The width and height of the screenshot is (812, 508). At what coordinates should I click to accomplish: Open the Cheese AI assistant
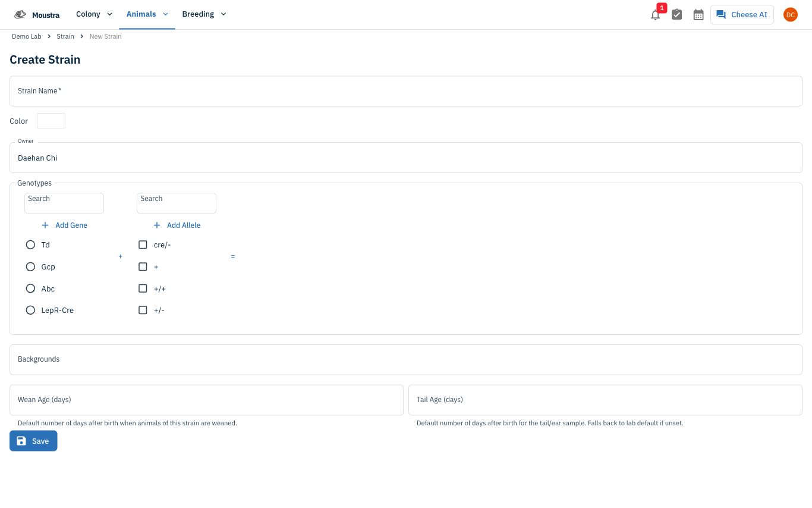pyautogui.click(x=742, y=15)
